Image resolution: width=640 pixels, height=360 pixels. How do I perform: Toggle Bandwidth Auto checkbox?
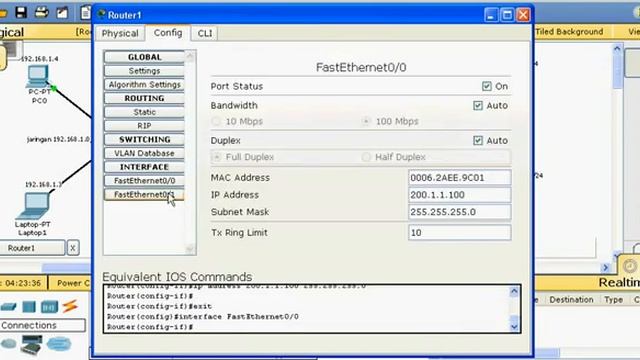(478, 106)
